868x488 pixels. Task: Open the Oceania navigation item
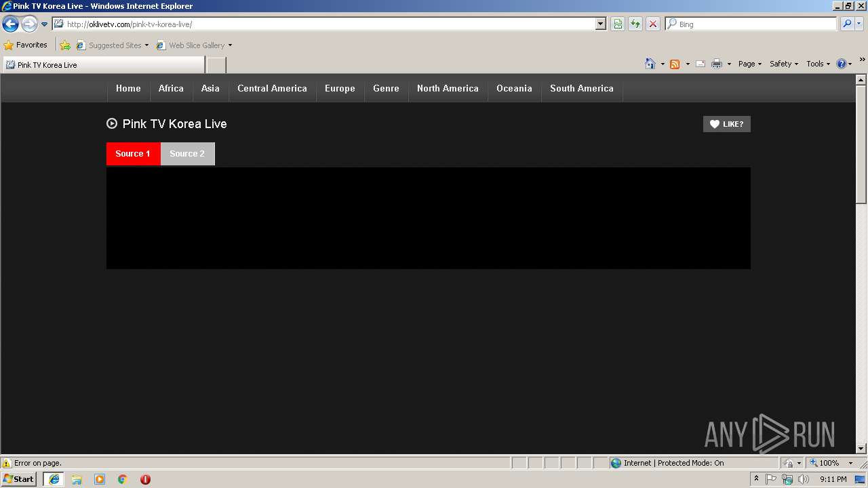(x=514, y=89)
